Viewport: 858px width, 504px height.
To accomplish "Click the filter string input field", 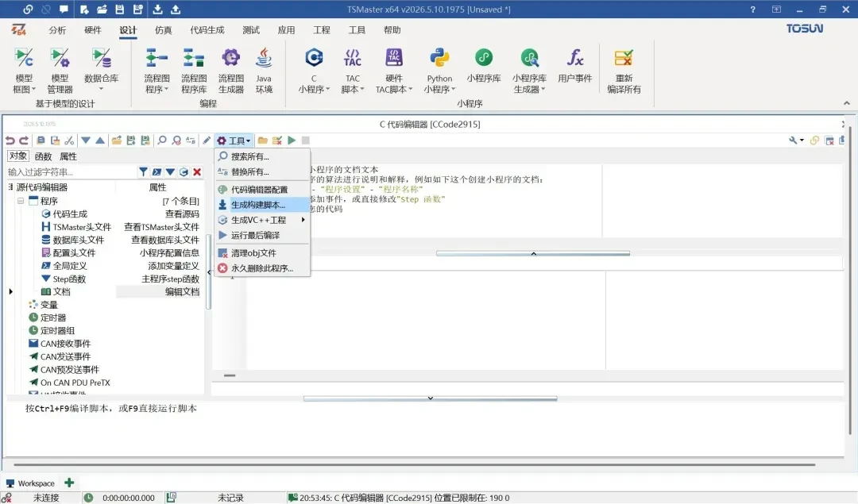I will pyautogui.click(x=70, y=172).
